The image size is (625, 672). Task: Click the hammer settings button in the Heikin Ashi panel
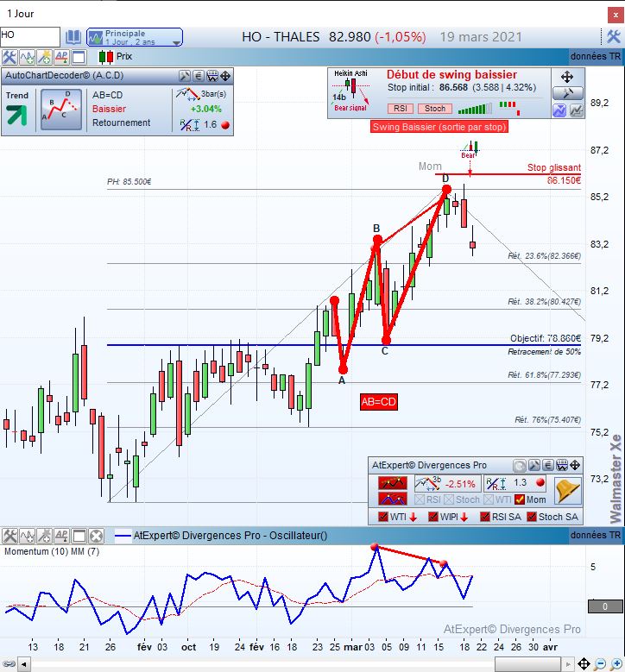tap(567, 93)
